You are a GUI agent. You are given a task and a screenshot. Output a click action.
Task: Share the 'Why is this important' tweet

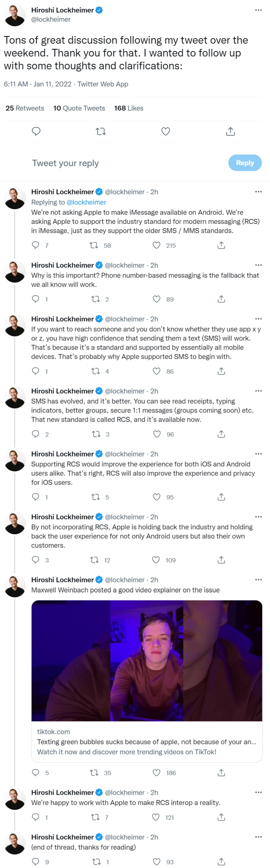coord(221,299)
